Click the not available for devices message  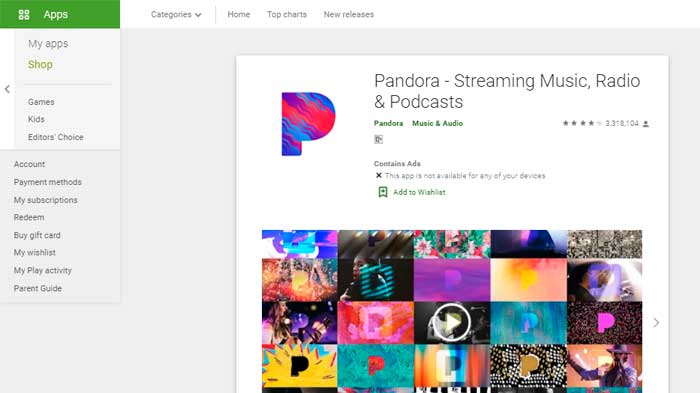[x=465, y=176]
